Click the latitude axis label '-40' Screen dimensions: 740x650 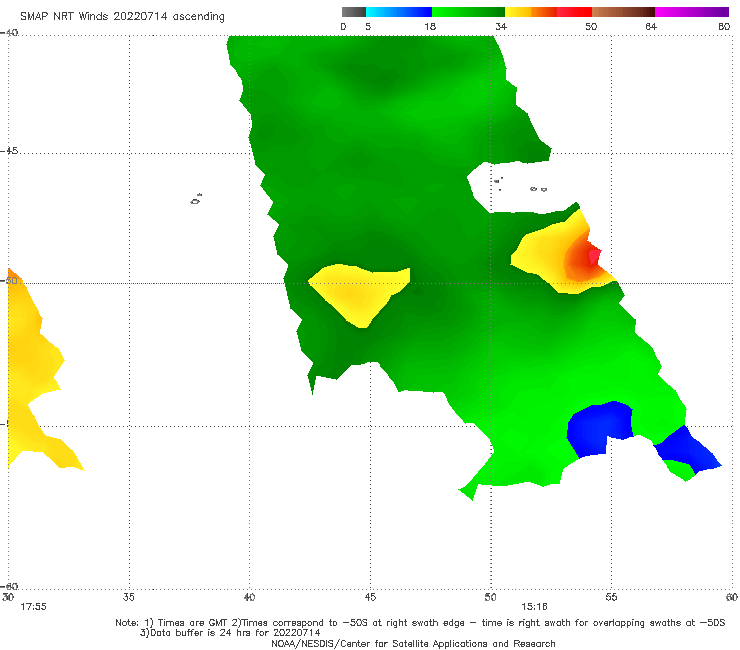tap(9, 33)
